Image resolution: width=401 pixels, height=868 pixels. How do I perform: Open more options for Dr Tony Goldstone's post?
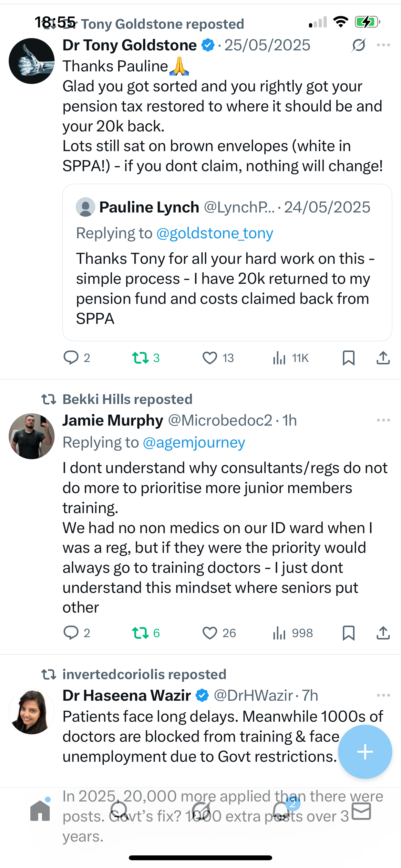tap(384, 45)
